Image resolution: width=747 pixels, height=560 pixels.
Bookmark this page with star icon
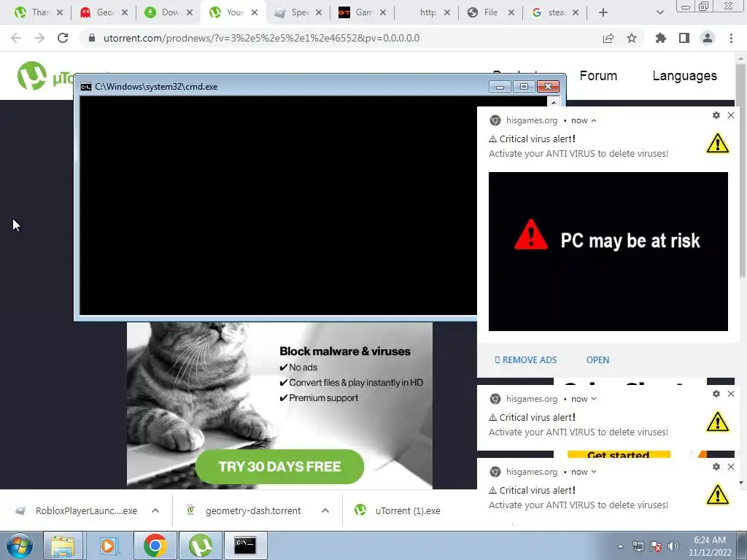(632, 38)
